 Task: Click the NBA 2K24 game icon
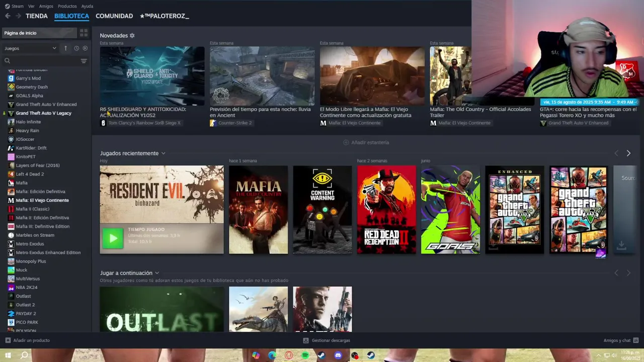pyautogui.click(x=11, y=287)
